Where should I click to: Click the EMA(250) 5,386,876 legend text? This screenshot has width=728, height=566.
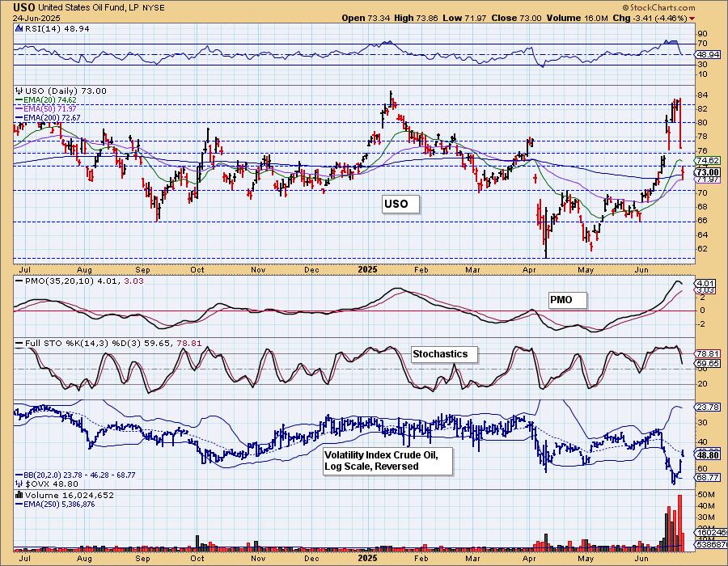coord(59,504)
